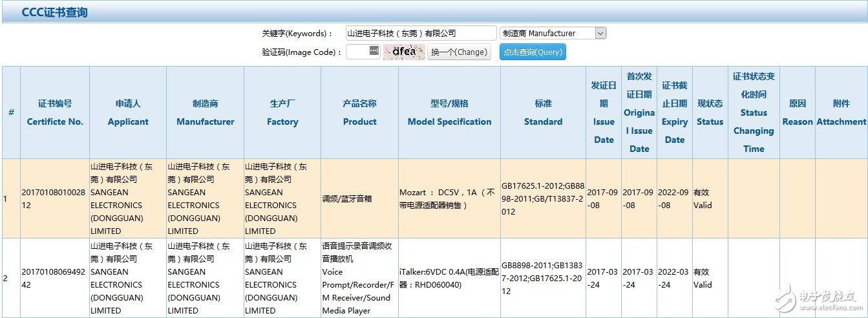Click the captcha image showing dfea

[x=404, y=52]
